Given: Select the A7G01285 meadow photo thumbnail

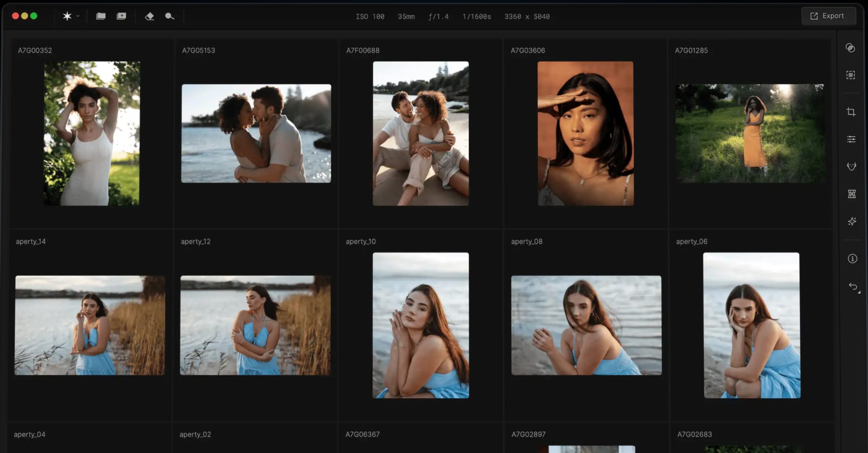Looking at the screenshot, I should pos(750,133).
